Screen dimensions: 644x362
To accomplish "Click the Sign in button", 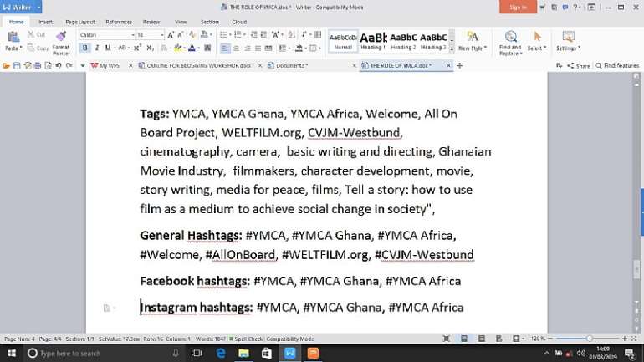I will [518, 7].
